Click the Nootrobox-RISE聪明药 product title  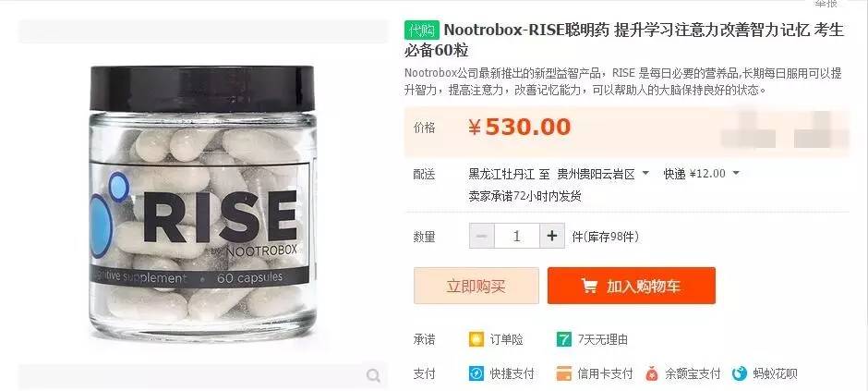pos(624,40)
